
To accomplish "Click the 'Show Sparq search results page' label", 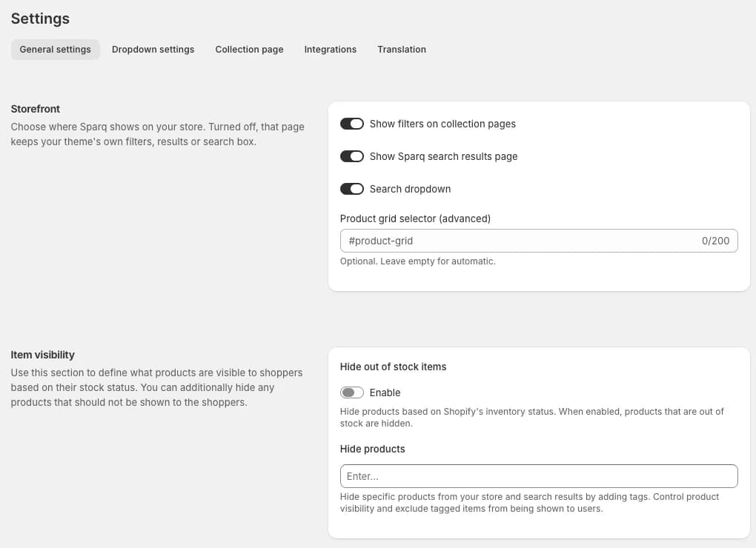I will [x=443, y=156].
